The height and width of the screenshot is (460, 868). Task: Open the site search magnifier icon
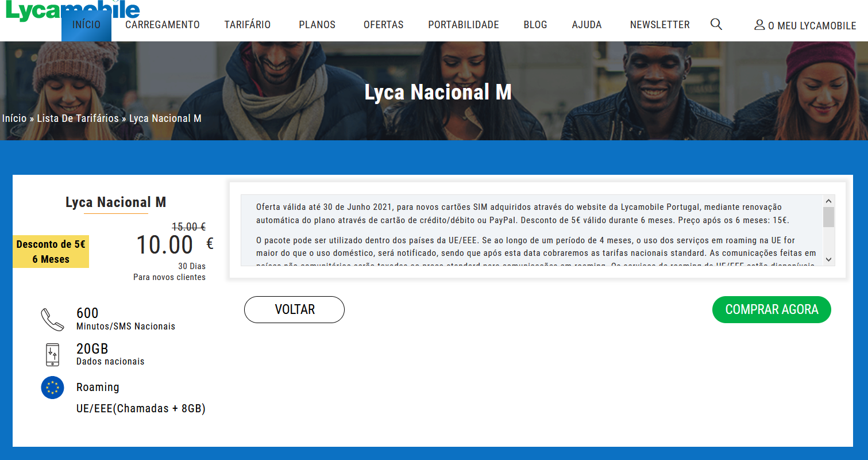716,24
